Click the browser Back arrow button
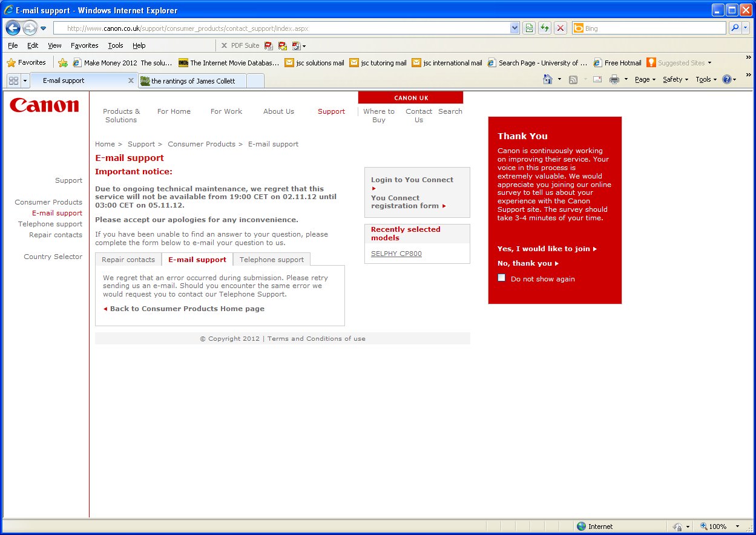 coord(13,28)
